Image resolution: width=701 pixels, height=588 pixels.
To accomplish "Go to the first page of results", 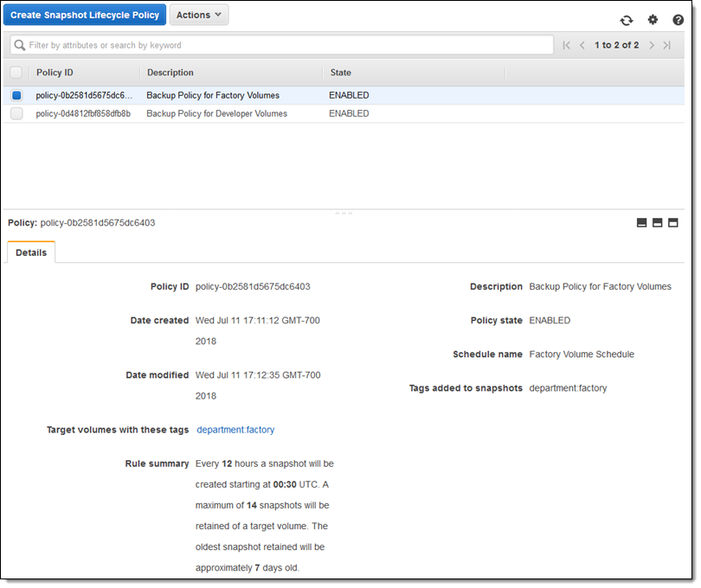I will tap(566, 45).
